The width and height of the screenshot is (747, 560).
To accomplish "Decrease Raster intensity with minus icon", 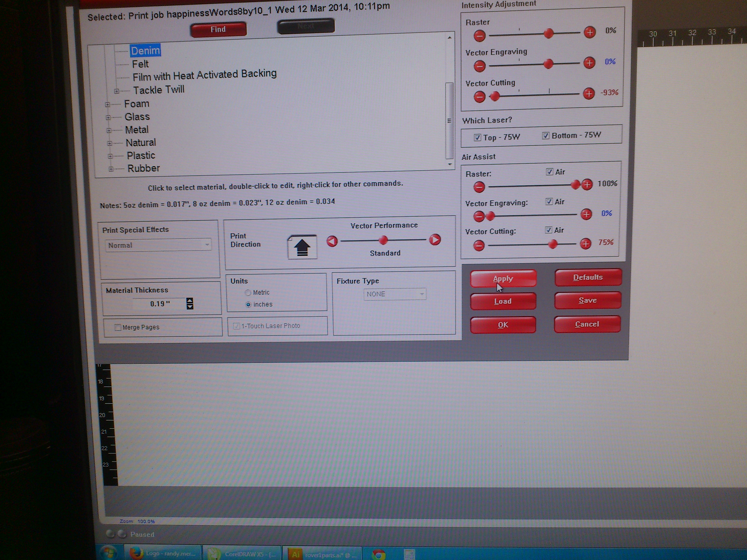I will [479, 35].
